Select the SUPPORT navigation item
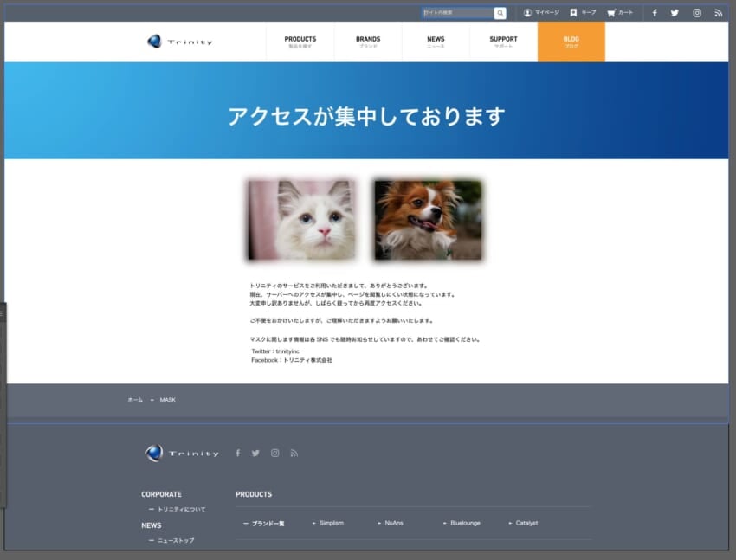Viewport: 736px width, 560px height. click(503, 42)
